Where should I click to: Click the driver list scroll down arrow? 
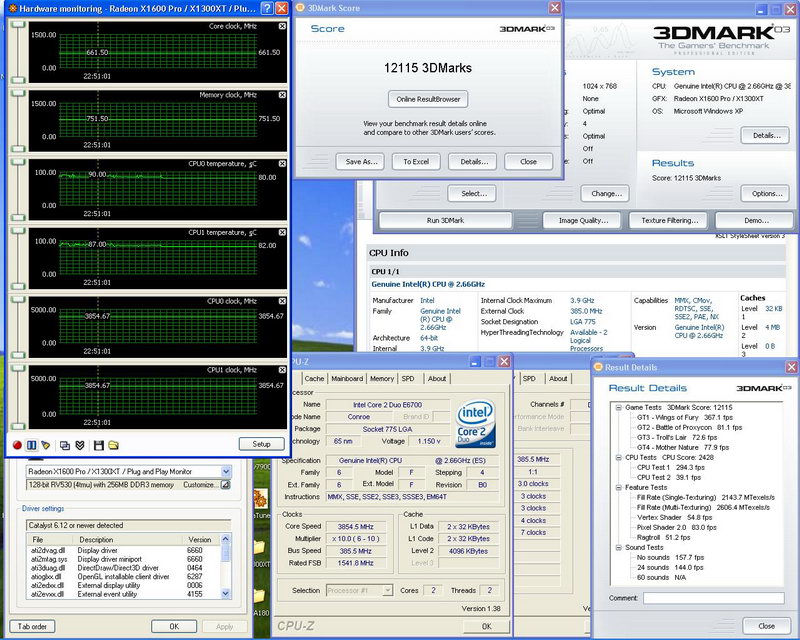point(226,594)
